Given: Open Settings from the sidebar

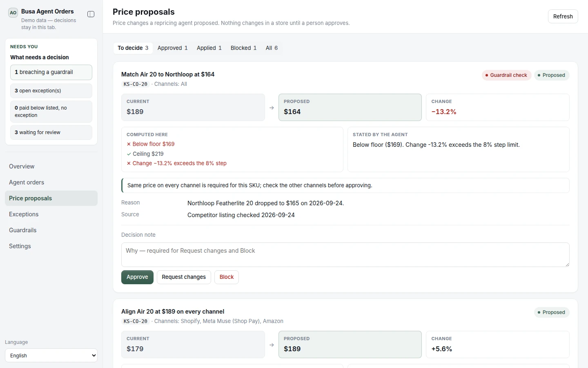Looking at the screenshot, I should [x=51, y=246].
